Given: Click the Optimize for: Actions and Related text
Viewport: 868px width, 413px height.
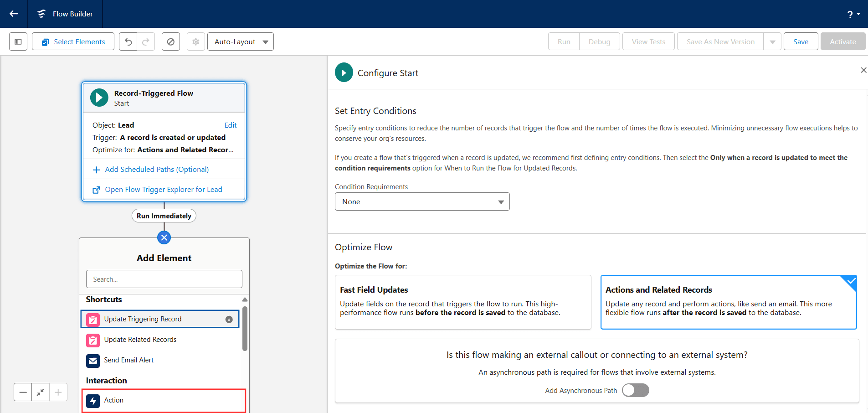Looking at the screenshot, I should coord(163,150).
